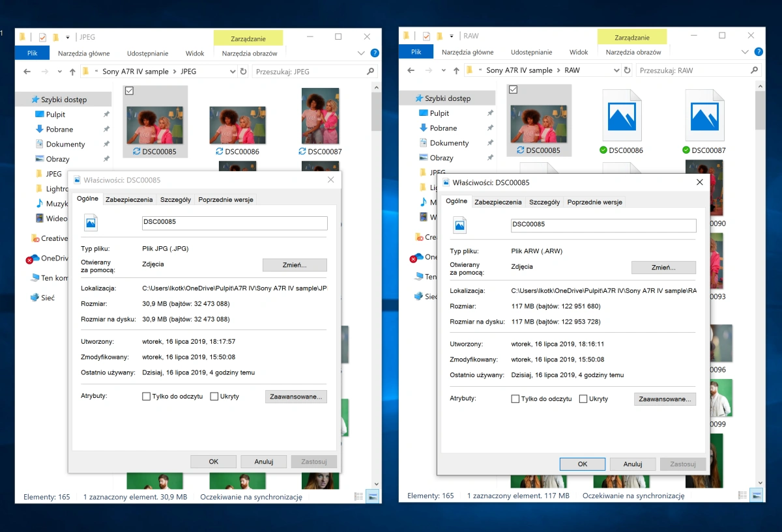Open 'Poprzednie wersje' tab in ARW properties dialog
Screen dimensions: 782x532
click(594, 202)
